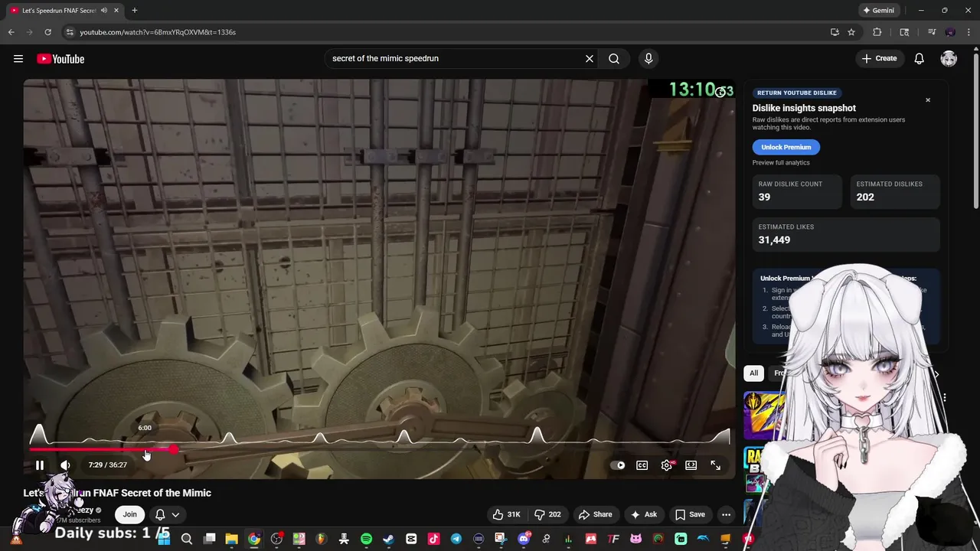Run the YouTube search magnifier button
The height and width of the screenshot is (551, 980).
pos(614,58)
